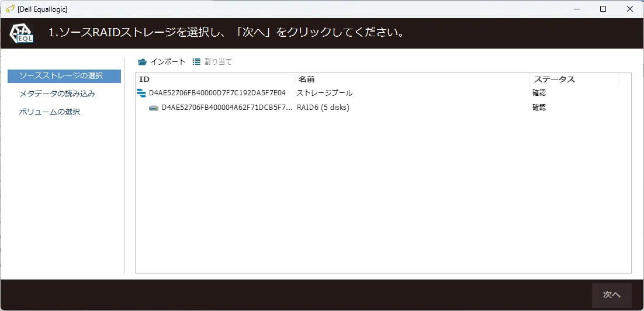The image size is (644, 311).
Task: Open メタデータの読み込み step
Action: click(x=57, y=94)
